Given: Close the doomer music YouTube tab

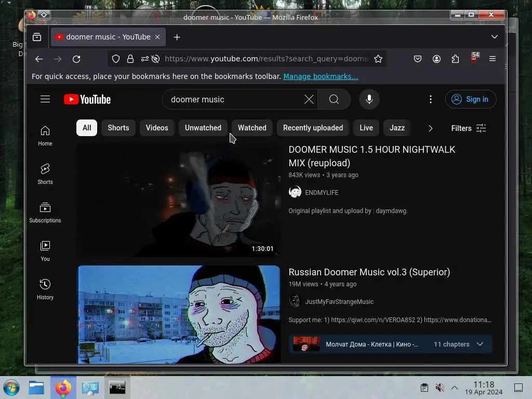Looking at the screenshot, I should click(x=157, y=37).
